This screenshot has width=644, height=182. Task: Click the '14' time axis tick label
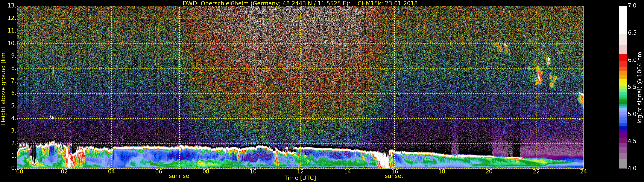click(348, 172)
